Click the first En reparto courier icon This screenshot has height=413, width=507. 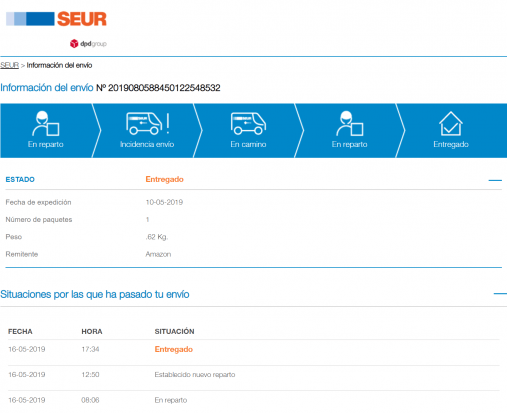(x=46, y=124)
